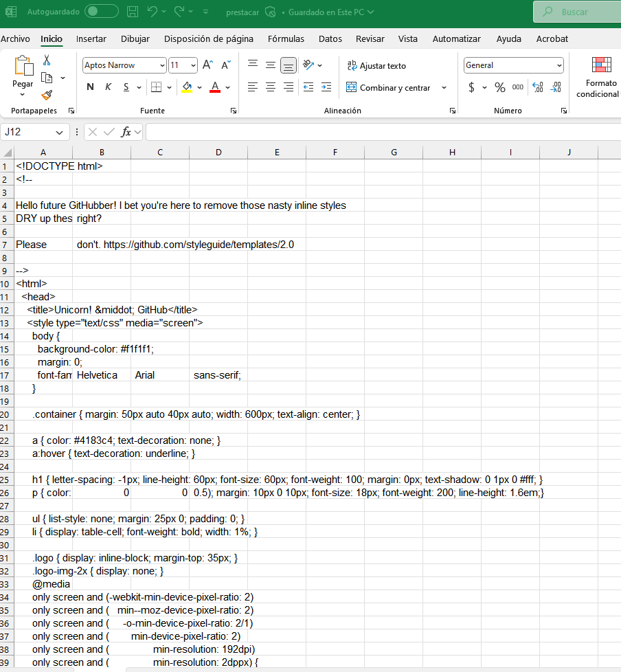Click the currency dollar format icon

click(471, 87)
